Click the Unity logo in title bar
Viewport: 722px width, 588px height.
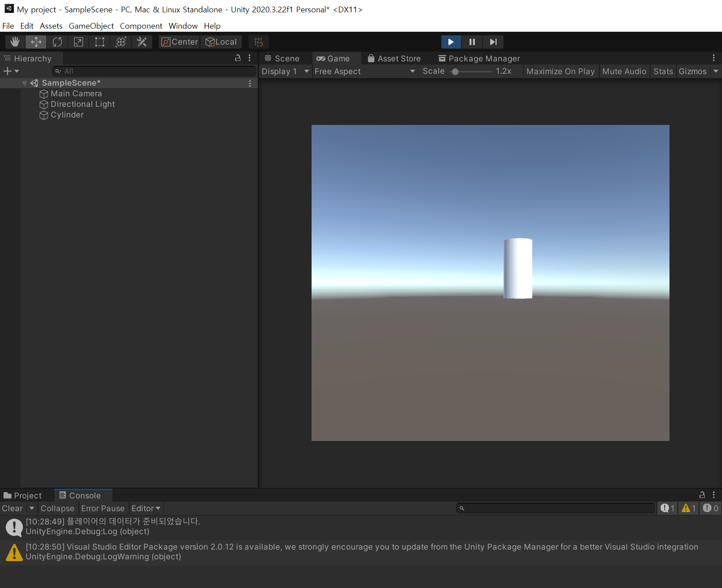(x=9, y=8)
